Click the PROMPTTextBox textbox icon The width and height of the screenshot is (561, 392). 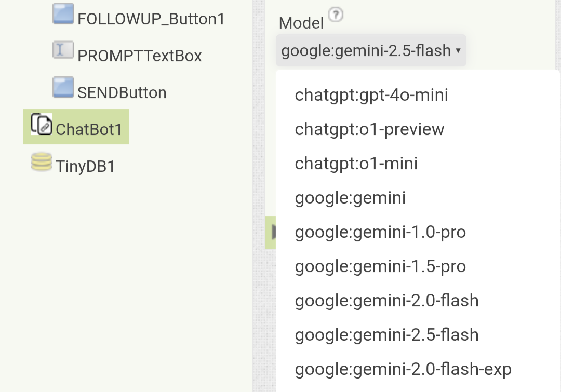click(x=63, y=50)
